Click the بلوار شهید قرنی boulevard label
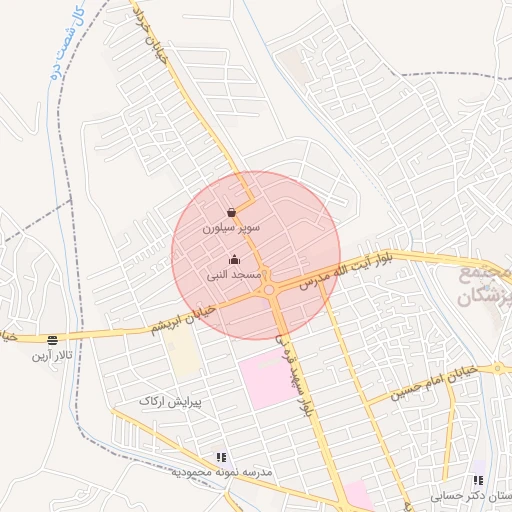Screen dimensions: 512x512 293,375
